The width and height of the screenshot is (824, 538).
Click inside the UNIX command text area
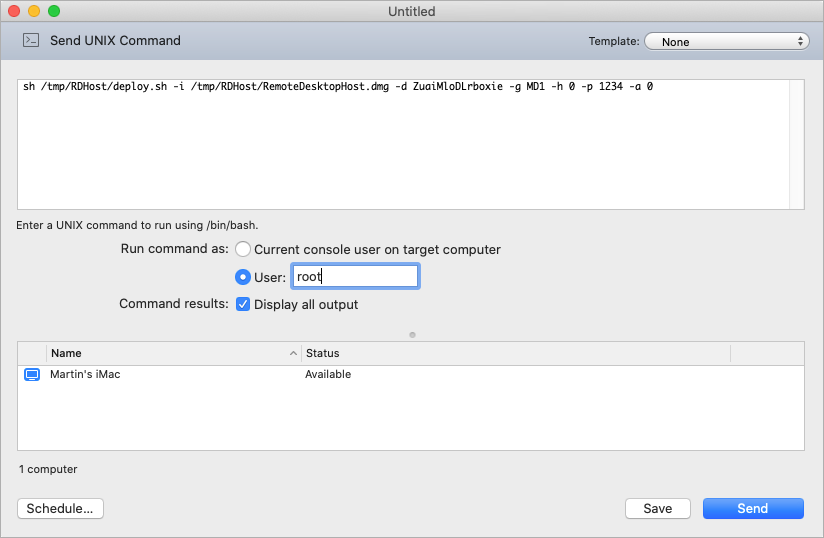400,150
